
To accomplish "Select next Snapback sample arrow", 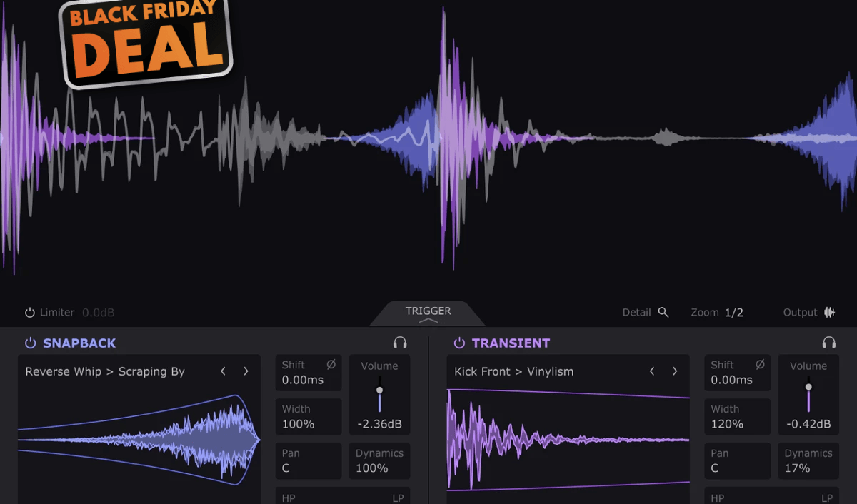I will point(246,371).
